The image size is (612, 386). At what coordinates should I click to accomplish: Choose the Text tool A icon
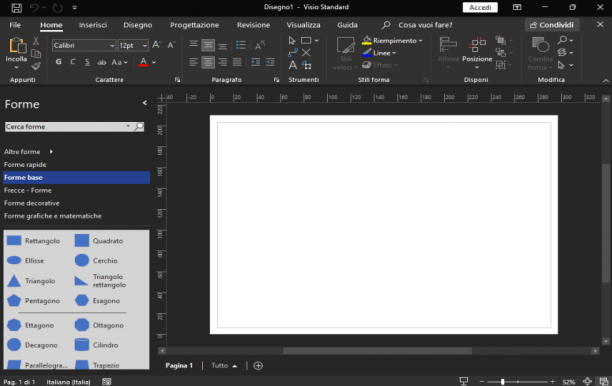pyautogui.click(x=292, y=65)
